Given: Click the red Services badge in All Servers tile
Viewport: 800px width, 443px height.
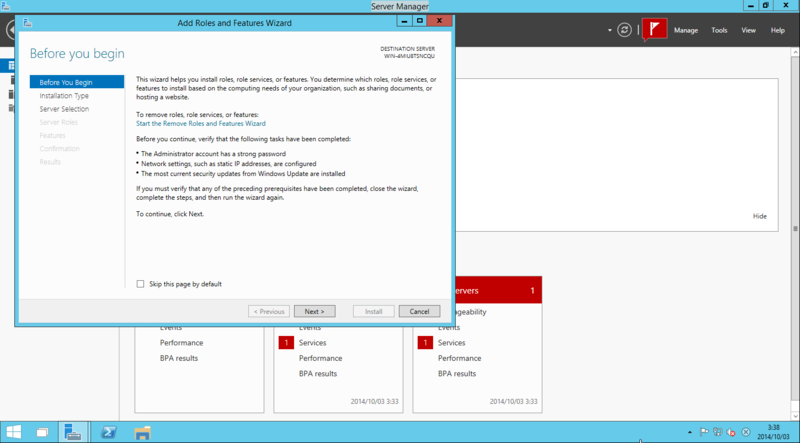Looking at the screenshot, I should pyautogui.click(x=425, y=342).
